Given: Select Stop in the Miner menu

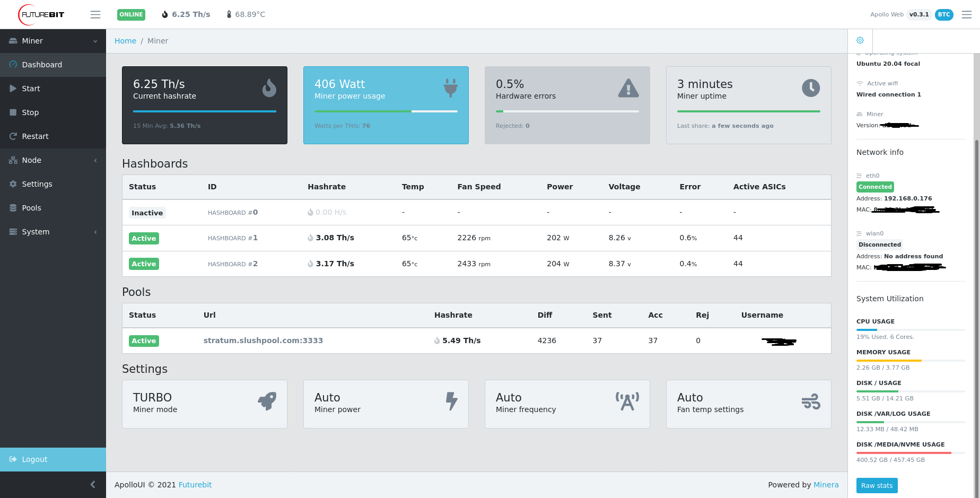Looking at the screenshot, I should (53, 112).
